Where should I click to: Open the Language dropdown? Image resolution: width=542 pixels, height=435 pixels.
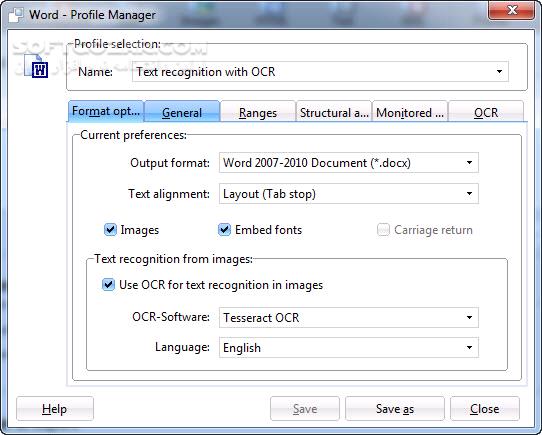(x=349, y=348)
